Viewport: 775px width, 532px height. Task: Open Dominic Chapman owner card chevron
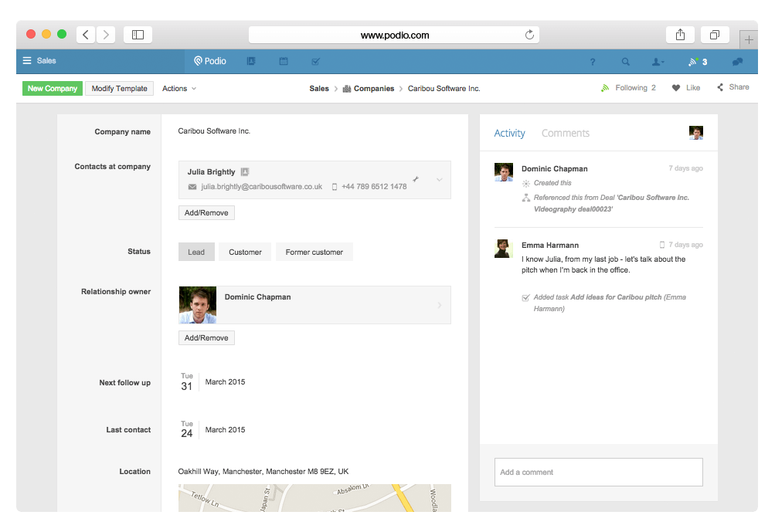[x=440, y=305]
